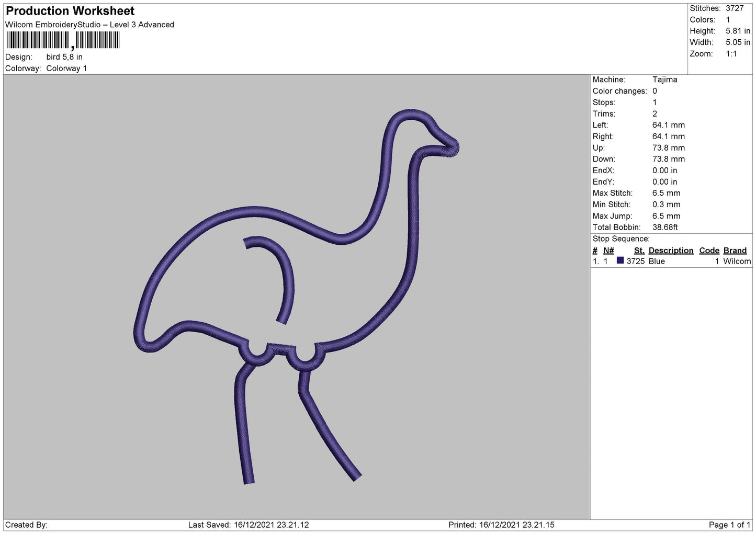This screenshot has height=534, width=756.
Task: Click the Color changes value 0
Action: (655, 91)
